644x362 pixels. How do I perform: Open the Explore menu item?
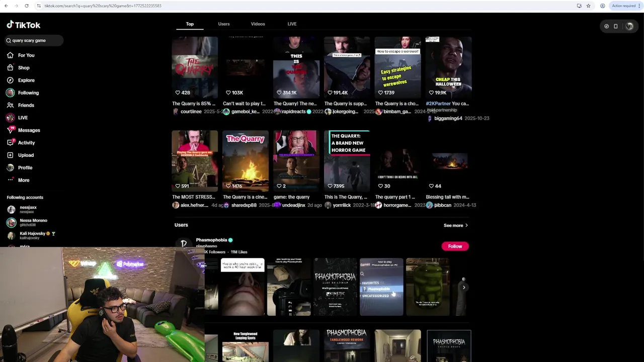click(26, 80)
